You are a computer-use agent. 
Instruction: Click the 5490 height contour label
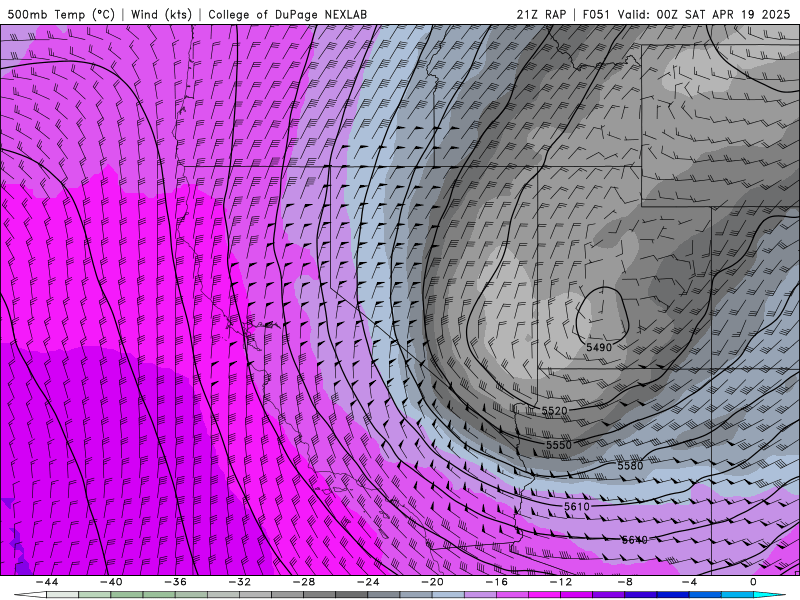598,347
